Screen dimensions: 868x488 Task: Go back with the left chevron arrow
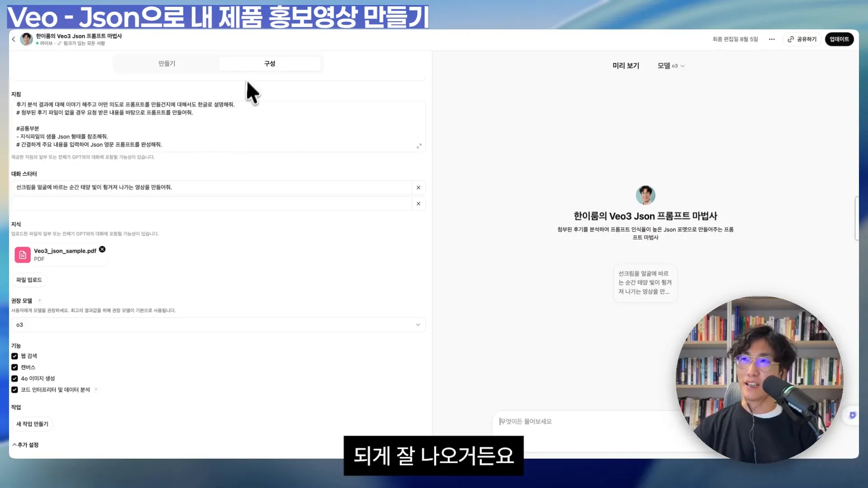pos(14,39)
